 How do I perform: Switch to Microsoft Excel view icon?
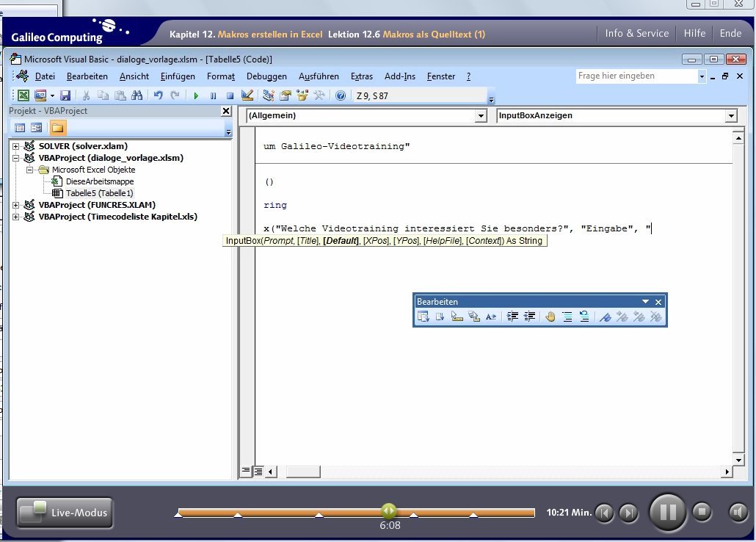(x=23, y=95)
